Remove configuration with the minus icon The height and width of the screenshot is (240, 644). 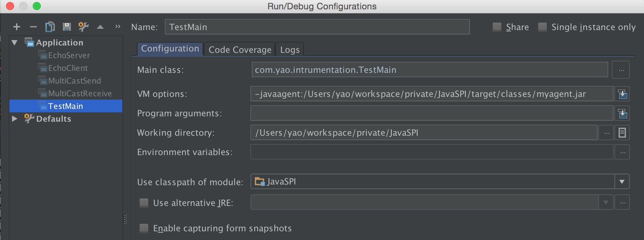pyautogui.click(x=33, y=27)
